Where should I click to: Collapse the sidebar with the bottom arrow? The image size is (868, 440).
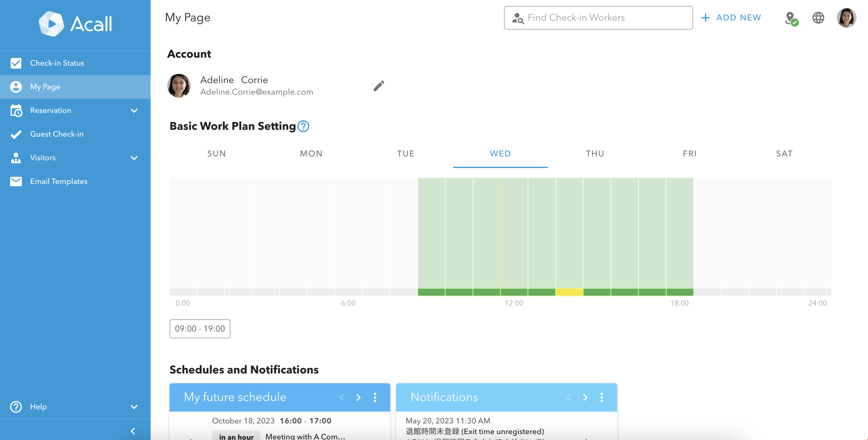tap(133, 431)
